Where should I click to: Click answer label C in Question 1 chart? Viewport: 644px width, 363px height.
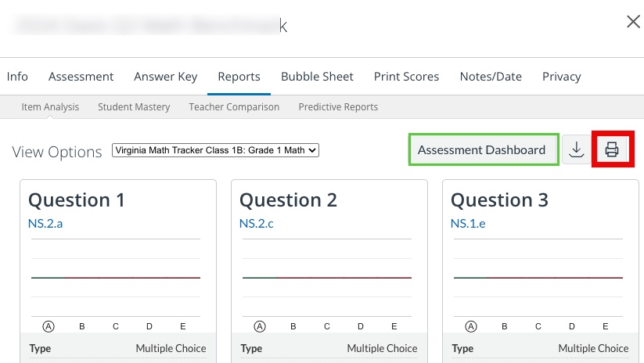(x=116, y=326)
